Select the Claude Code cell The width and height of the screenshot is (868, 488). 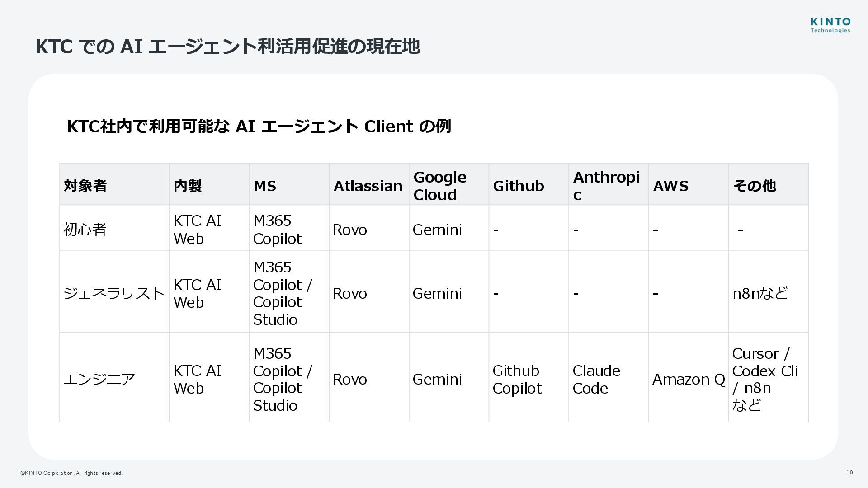click(x=596, y=379)
